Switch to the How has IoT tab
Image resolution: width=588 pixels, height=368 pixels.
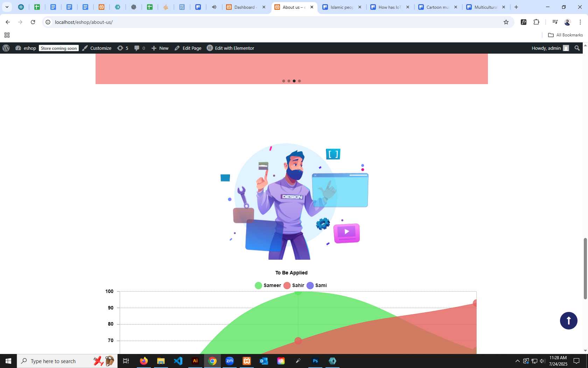click(x=390, y=7)
